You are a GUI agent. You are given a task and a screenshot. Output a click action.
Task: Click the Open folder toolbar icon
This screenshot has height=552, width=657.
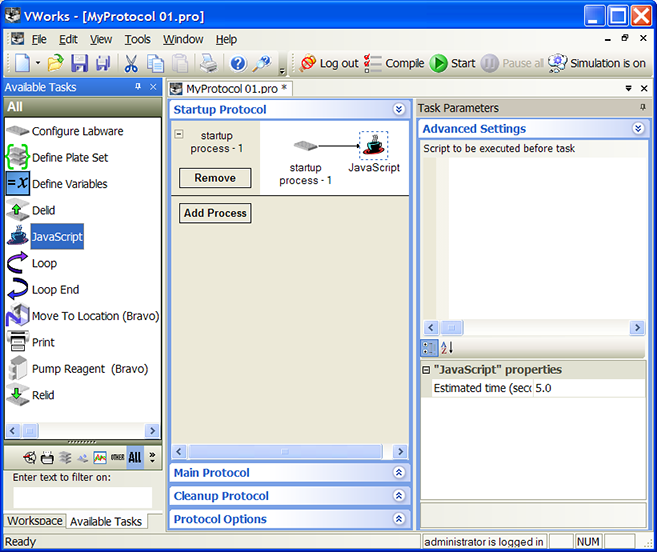pos(55,63)
